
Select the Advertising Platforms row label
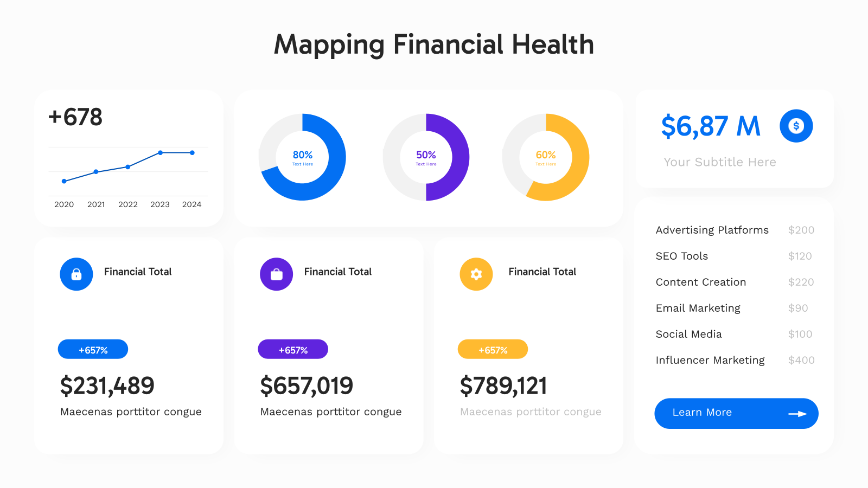pos(712,230)
